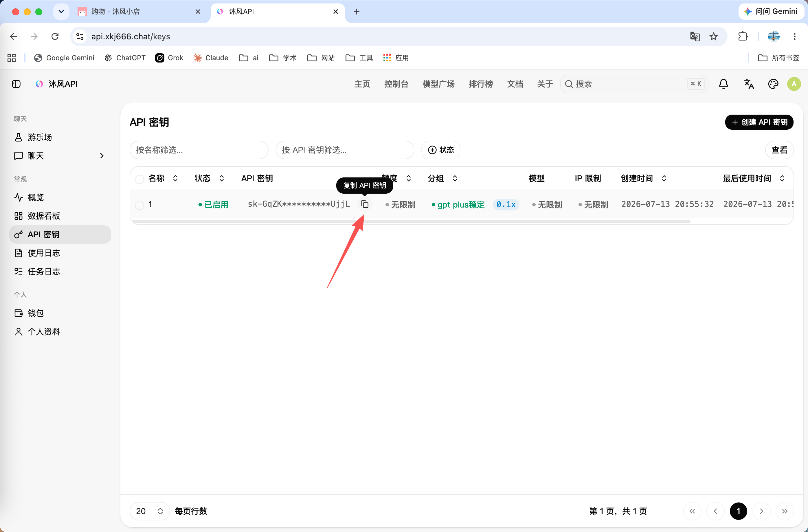Open the ai bookmark folder
808x532 pixels.
(249, 58)
